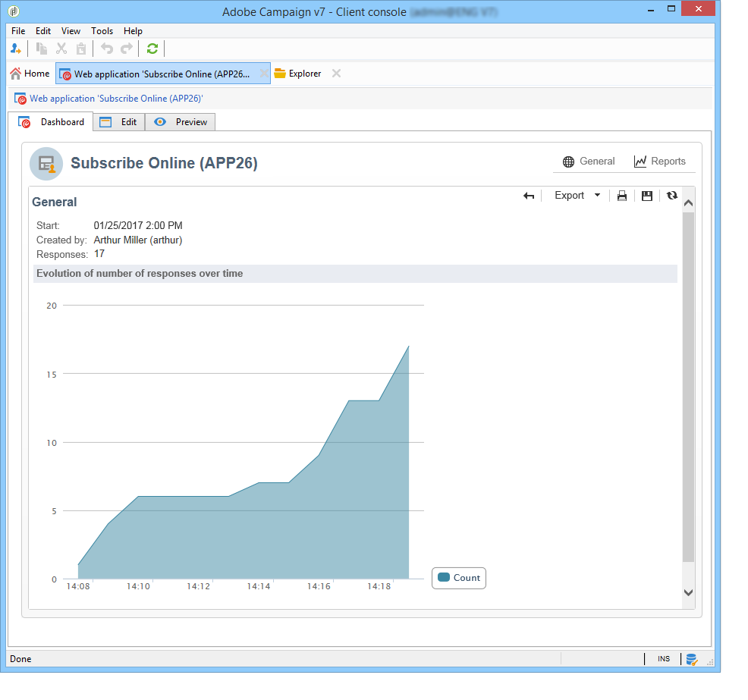This screenshot has width=748, height=700.
Task: Click the Explorer folder icon
Action: point(280,74)
